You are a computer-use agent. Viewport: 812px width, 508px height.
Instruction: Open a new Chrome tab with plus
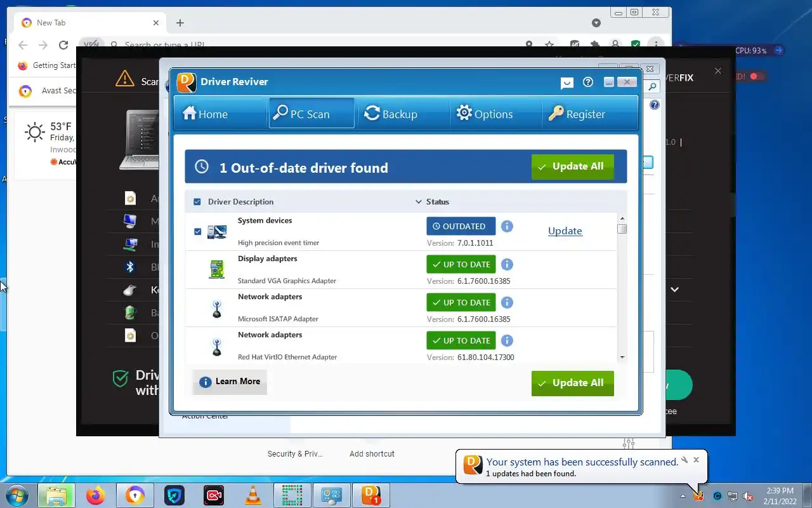click(180, 23)
